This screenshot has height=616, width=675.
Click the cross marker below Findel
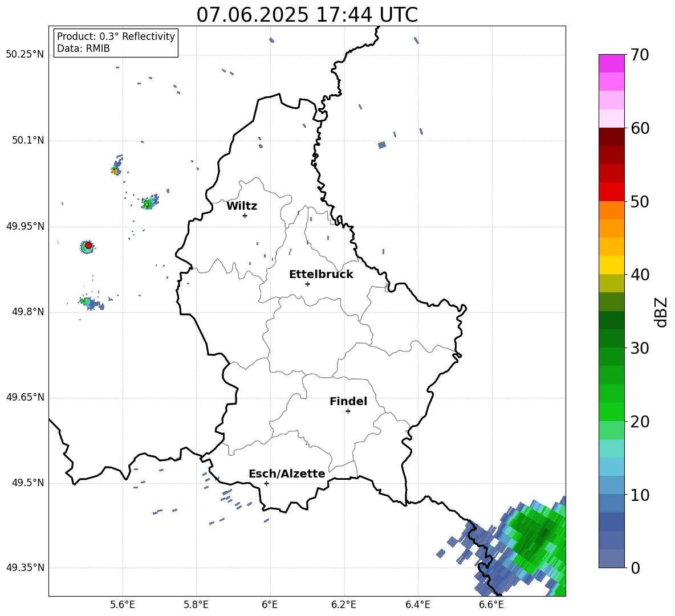(348, 411)
